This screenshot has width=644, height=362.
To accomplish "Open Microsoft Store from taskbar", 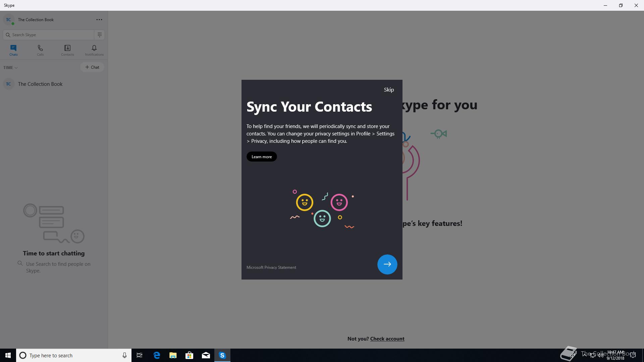I will [x=190, y=355].
